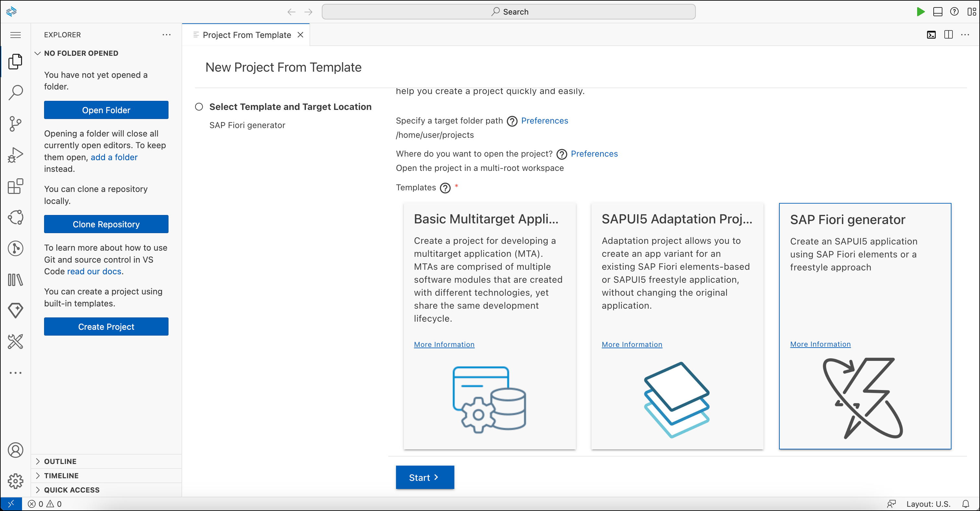Open the Accounts icon in the sidebar
980x511 pixels.
(x=15, y=450)
